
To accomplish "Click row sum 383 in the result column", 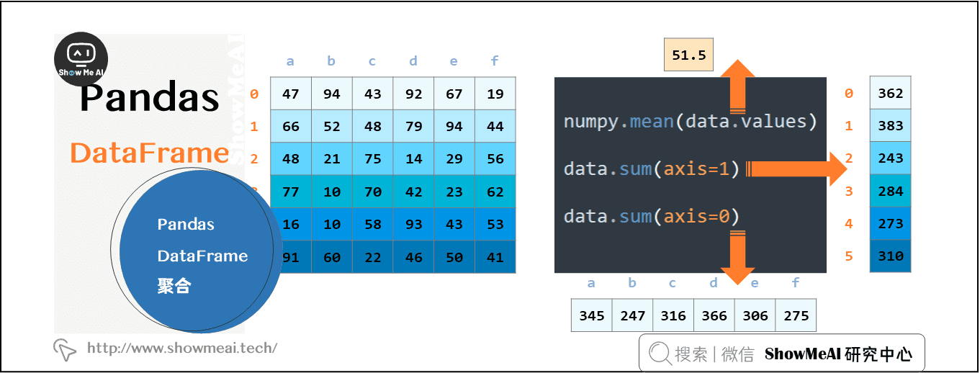I will pos(891,125).
